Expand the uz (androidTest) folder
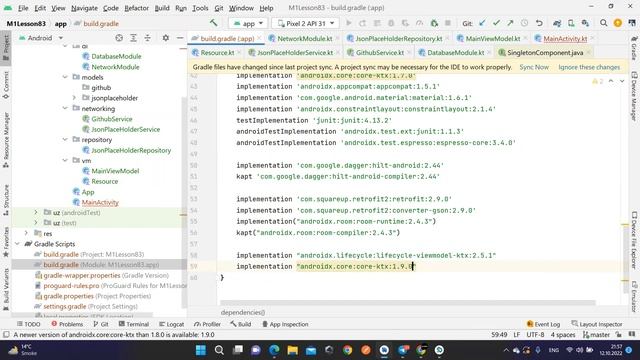 (x=36, y=212)
